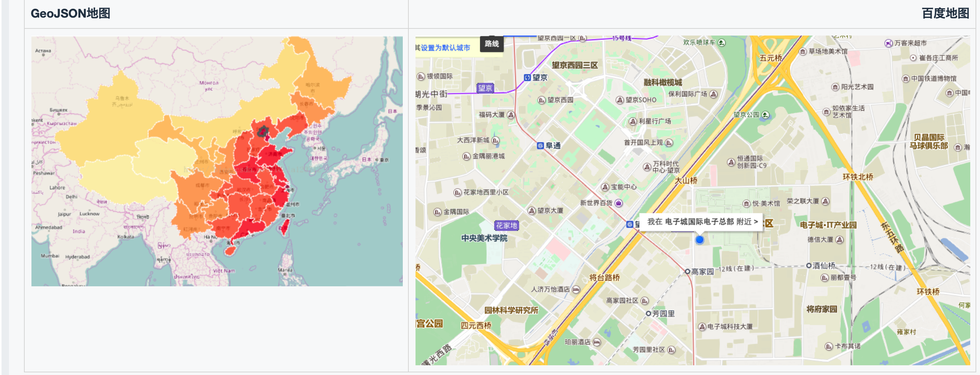Click the 望京大厦 building icon

click(x=532, y=211)
